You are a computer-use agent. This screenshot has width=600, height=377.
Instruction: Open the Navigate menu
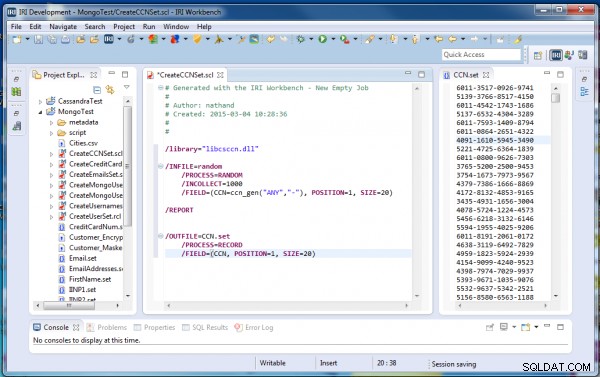[x=63, y=26]
